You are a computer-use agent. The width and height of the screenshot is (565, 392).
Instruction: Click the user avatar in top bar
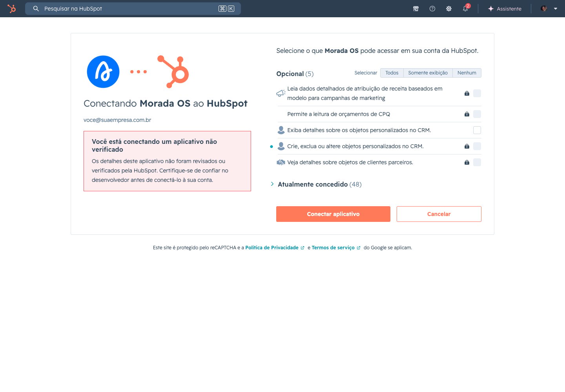[544, 9]
